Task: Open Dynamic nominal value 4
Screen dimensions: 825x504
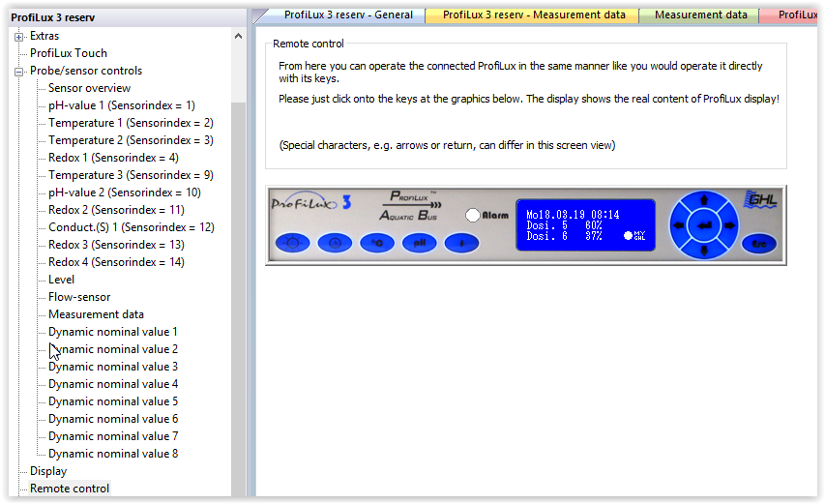Action: click(x=113, y=383)
